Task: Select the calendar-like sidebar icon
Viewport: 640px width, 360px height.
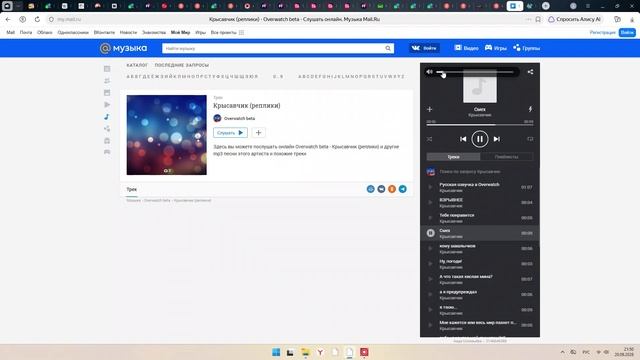Action: pyautogui.click(x=107, y=93)
